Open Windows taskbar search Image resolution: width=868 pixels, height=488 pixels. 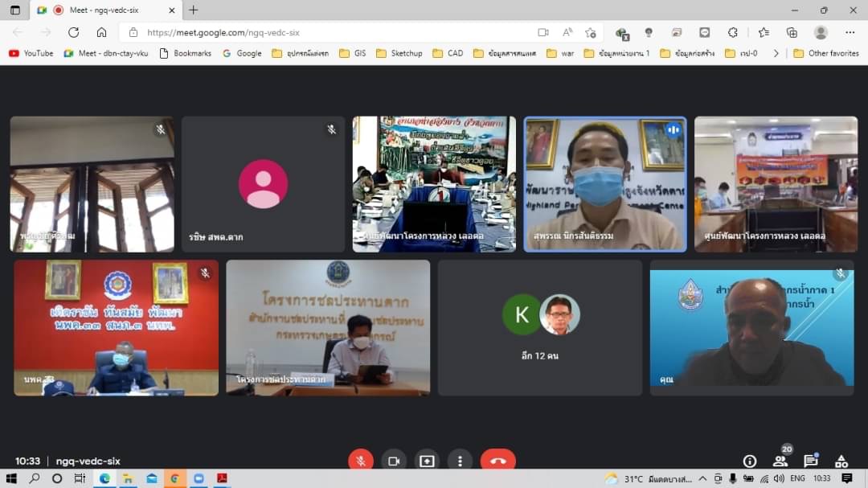tap(35, 478)
